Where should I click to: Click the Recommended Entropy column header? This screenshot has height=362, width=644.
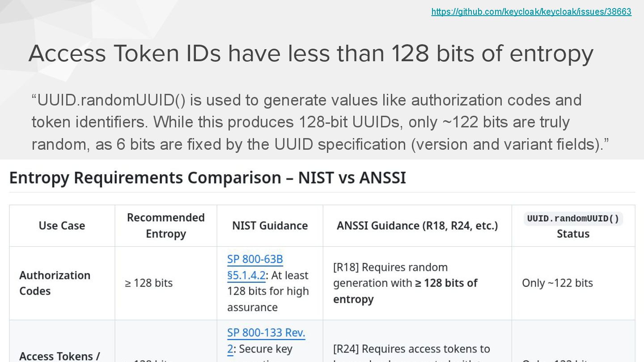[166, 226]
